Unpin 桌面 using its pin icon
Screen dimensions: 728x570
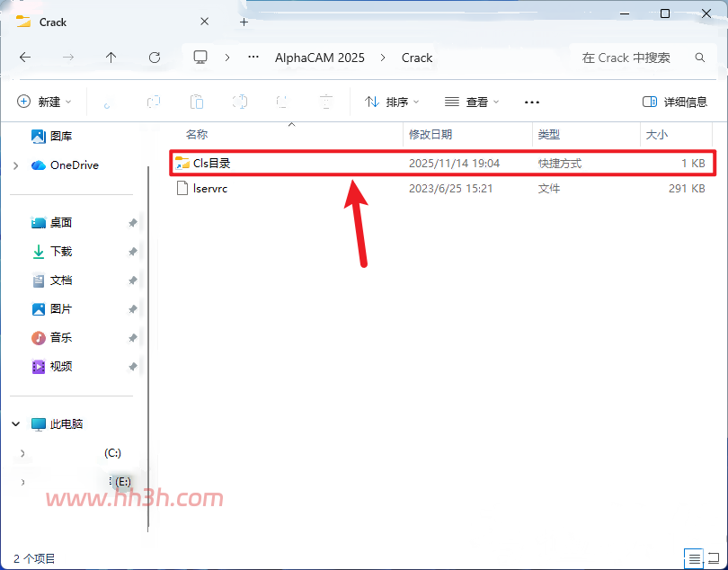click(x=132, y=223)
